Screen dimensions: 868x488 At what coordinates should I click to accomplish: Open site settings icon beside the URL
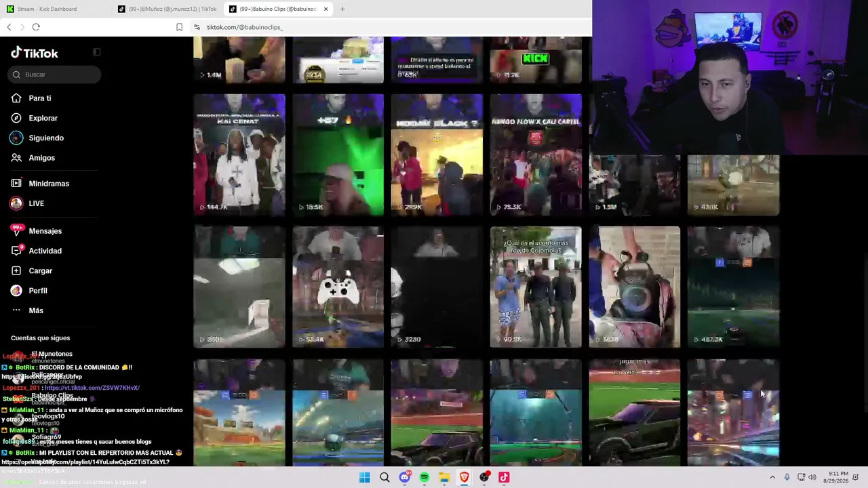click(x=197, y=27)
